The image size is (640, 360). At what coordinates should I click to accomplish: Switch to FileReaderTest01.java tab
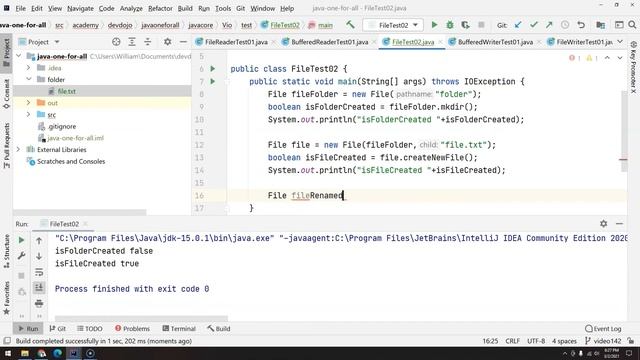point(236,42)
